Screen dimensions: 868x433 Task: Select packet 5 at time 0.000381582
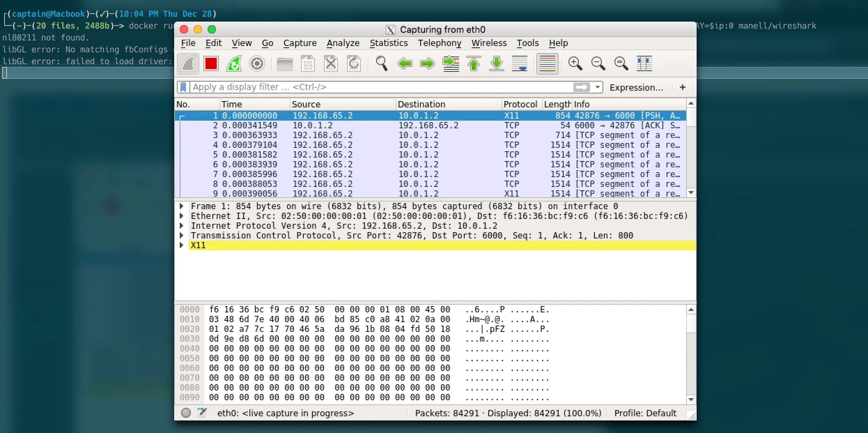[x=431, y=155]
